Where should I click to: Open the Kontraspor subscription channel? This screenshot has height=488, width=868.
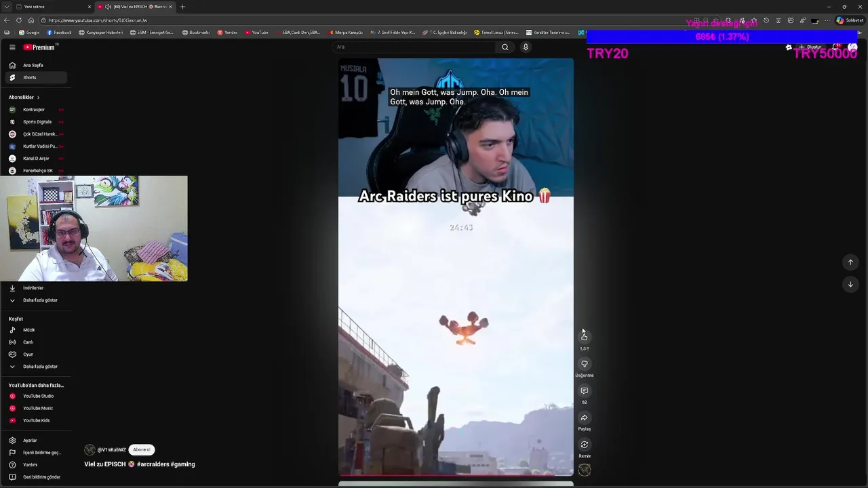tap(36, 110)
